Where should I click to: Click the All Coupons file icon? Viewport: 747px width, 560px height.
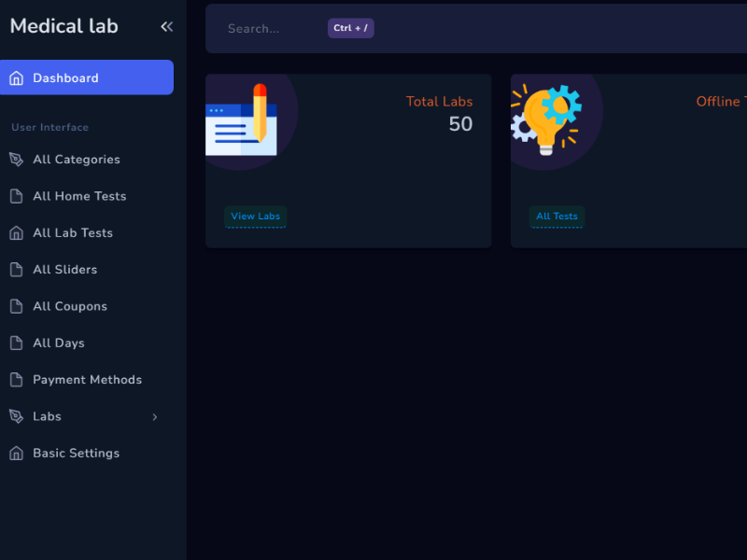pos(16,306)
